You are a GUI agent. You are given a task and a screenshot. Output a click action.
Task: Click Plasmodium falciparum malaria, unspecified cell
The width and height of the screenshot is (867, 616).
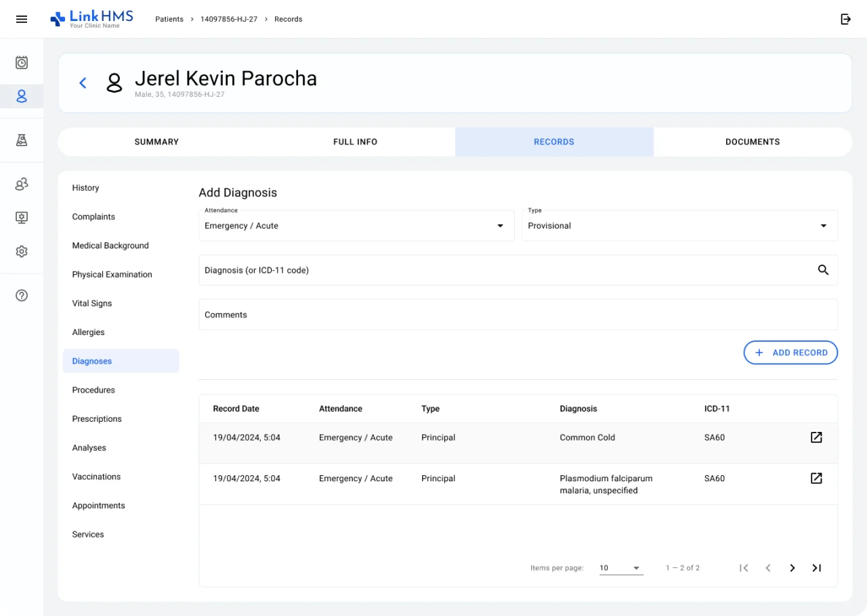point(606,484)
